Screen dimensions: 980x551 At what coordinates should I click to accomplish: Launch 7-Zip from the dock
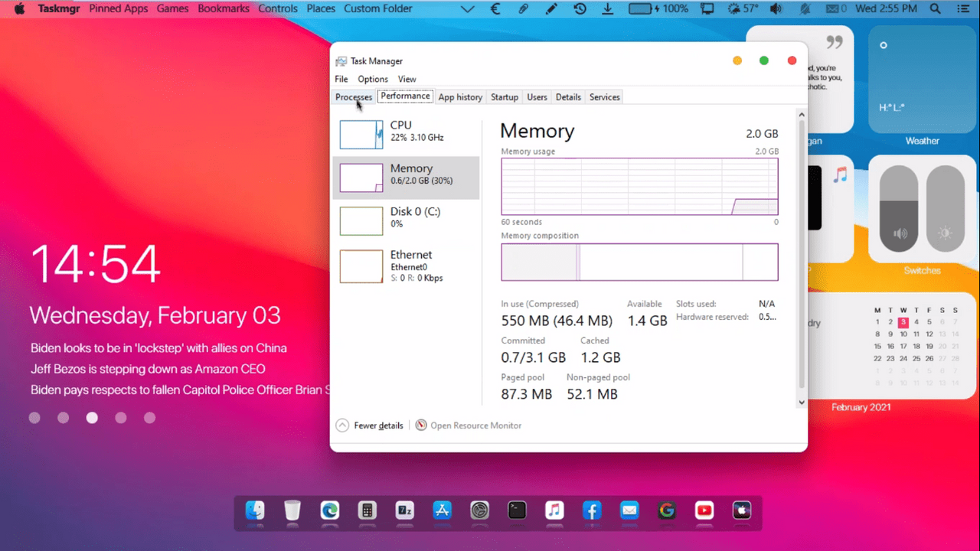click(404, 510)
